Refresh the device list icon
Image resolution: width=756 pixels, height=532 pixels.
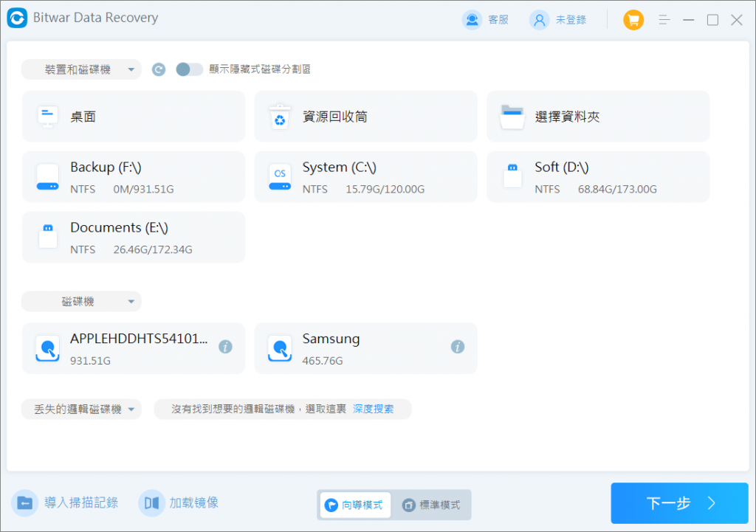159,69
